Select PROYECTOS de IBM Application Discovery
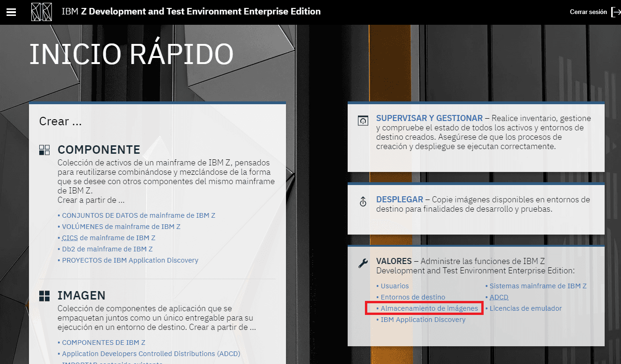This screenshot has height=364, width=621. tap(130, 260)
